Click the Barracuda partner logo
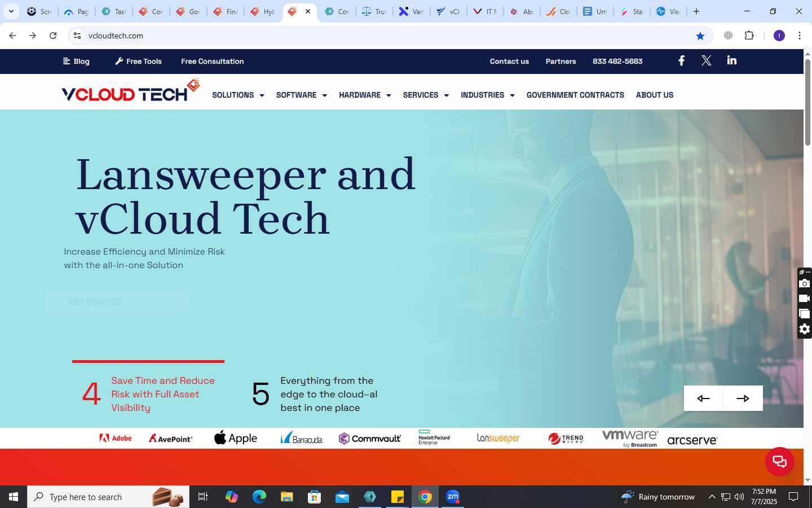The image size is (812, 508). pos(302,438)
